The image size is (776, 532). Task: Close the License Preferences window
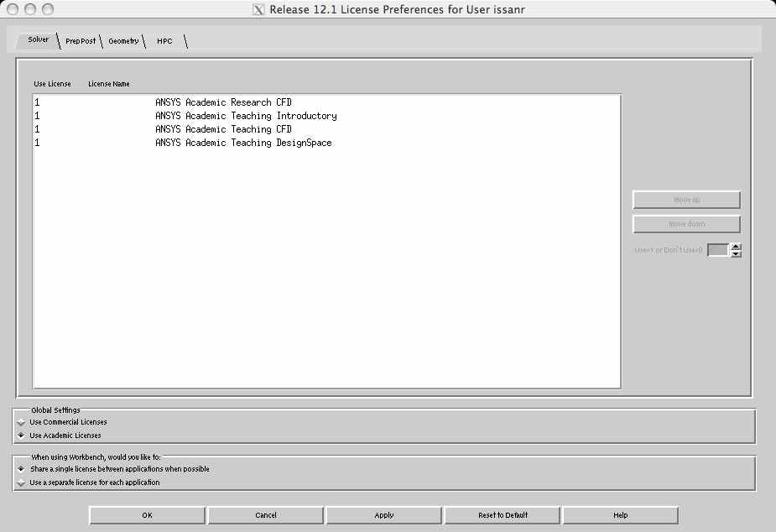tap(13, 9)
